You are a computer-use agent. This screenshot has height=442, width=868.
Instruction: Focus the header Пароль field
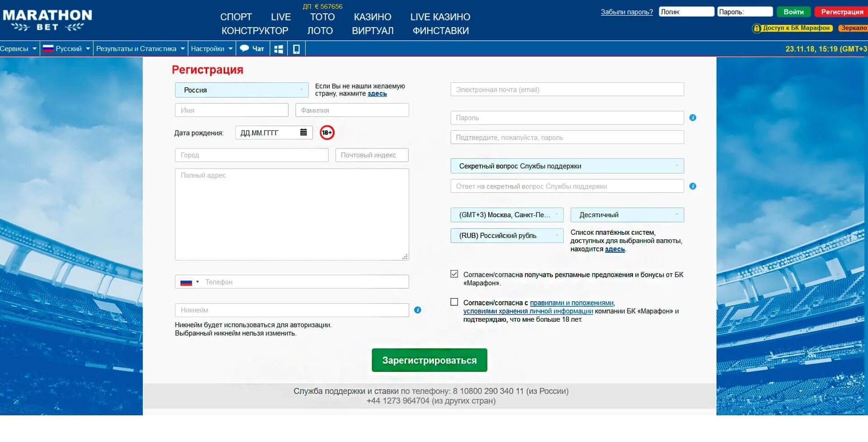tap(745, 12)
